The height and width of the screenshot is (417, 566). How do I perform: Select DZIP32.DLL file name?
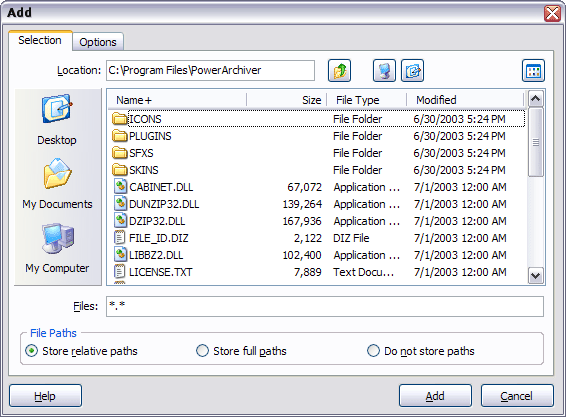click(157, 221)
